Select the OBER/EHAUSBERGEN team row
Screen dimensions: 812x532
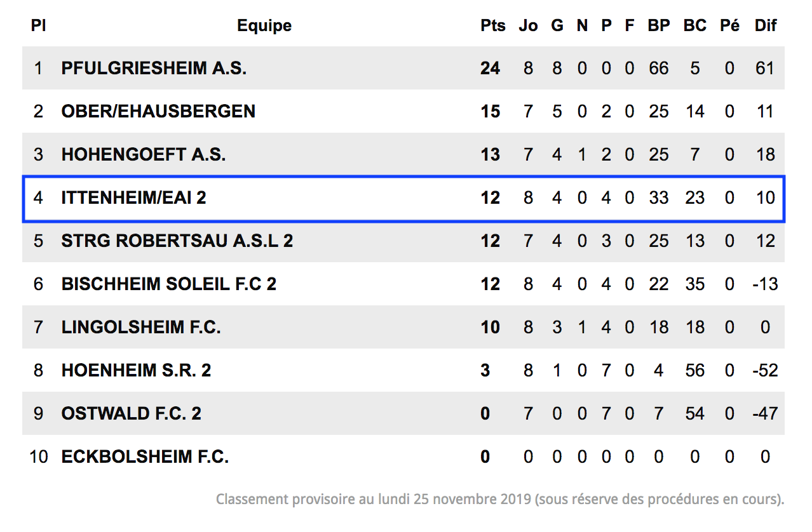click(403, 111)
